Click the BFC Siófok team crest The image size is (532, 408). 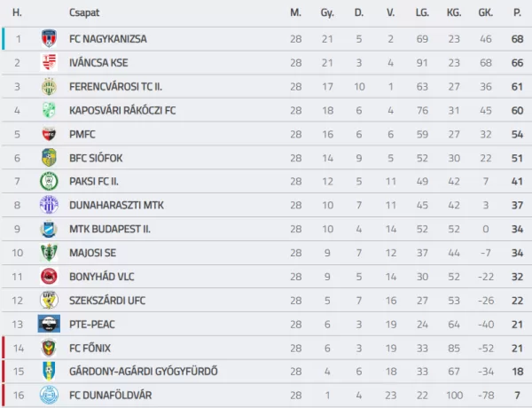click(49, 158)
